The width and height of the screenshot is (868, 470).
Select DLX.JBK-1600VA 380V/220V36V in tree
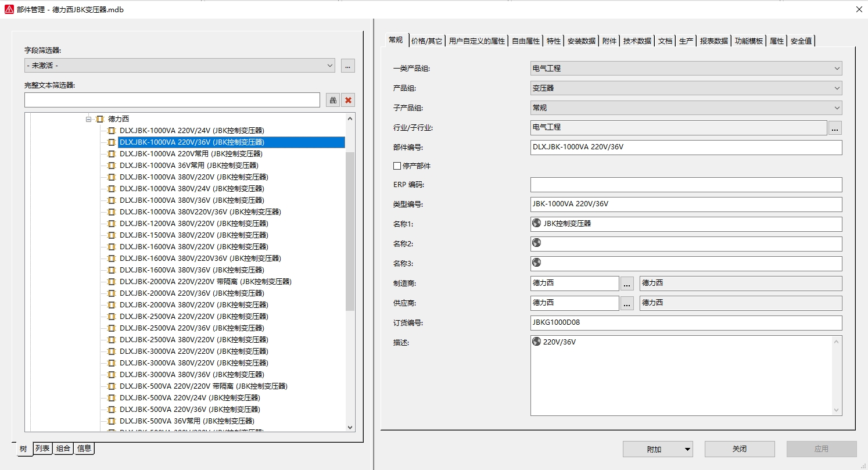(x=200, y=258)
